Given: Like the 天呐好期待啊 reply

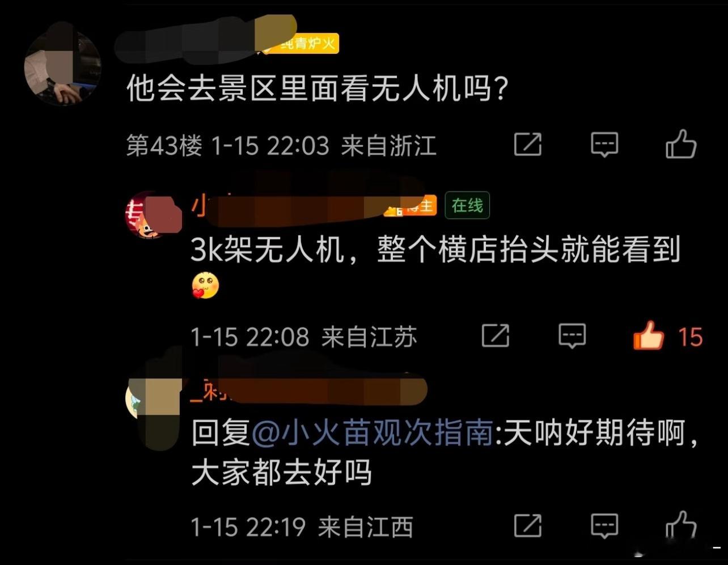Looking at the screenshot, I should 680,525.
